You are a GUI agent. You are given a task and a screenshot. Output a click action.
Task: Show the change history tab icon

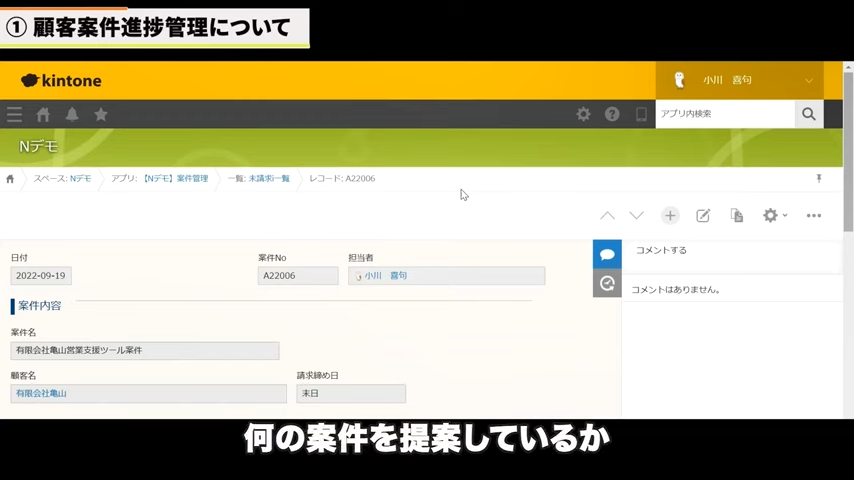click(607, 283)
